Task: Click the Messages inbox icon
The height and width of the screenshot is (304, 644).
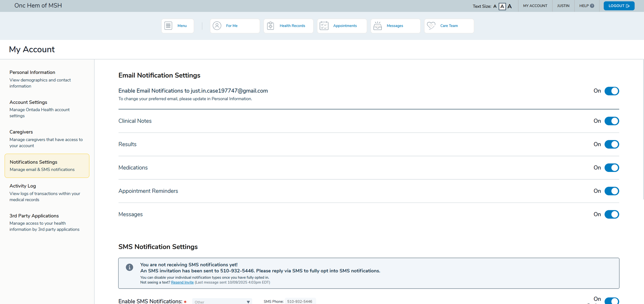Action: tap(377, 26)
